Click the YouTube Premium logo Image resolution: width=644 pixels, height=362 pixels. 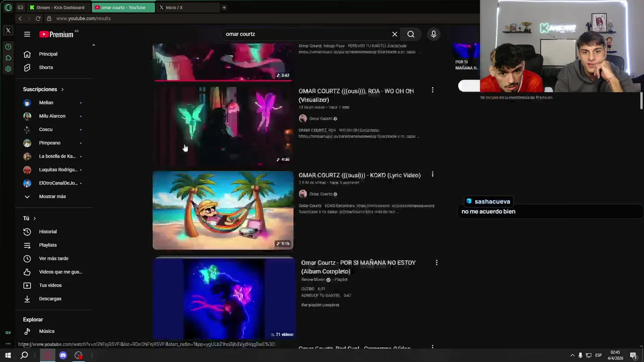point(57,34)
